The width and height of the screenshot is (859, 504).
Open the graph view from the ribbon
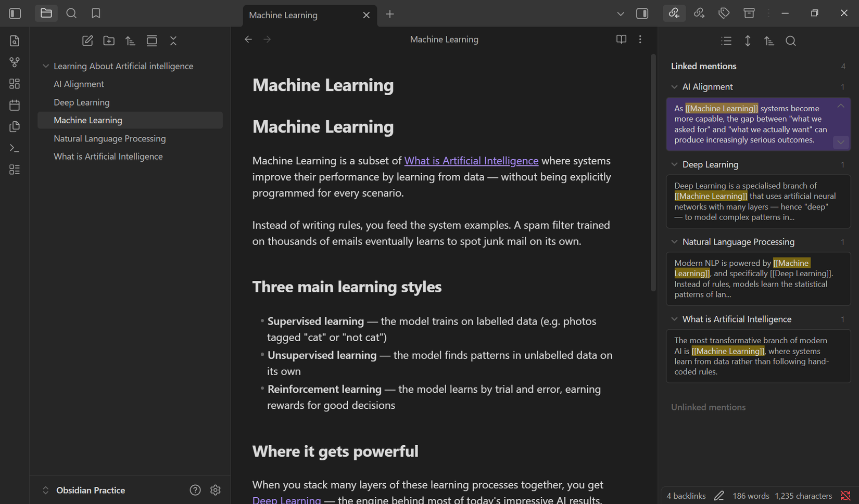coord(15,62)
